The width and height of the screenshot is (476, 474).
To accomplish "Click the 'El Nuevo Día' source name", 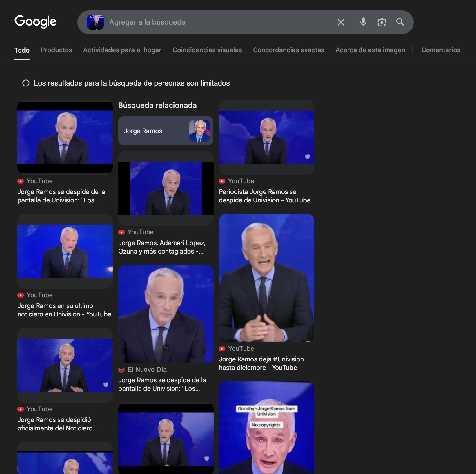I will [147, 369].
